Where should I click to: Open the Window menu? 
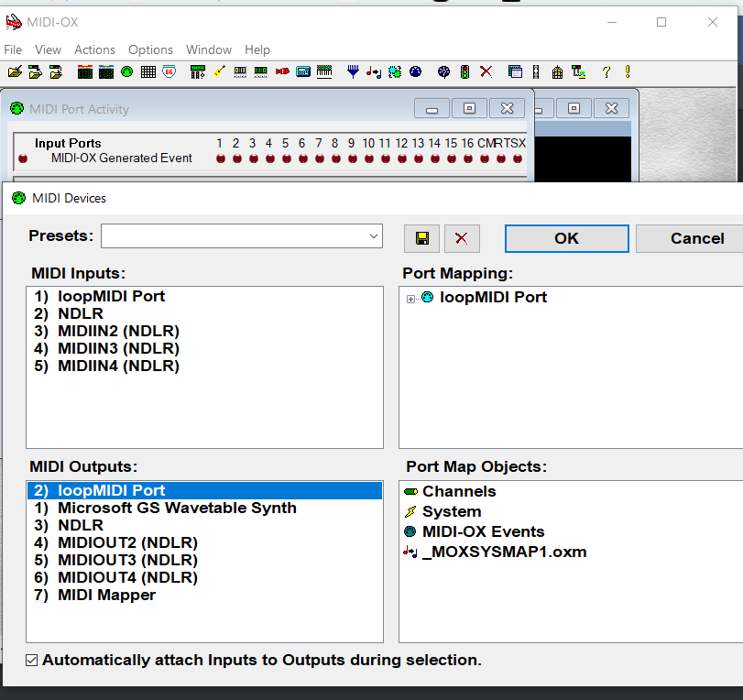tap(209, 49)
